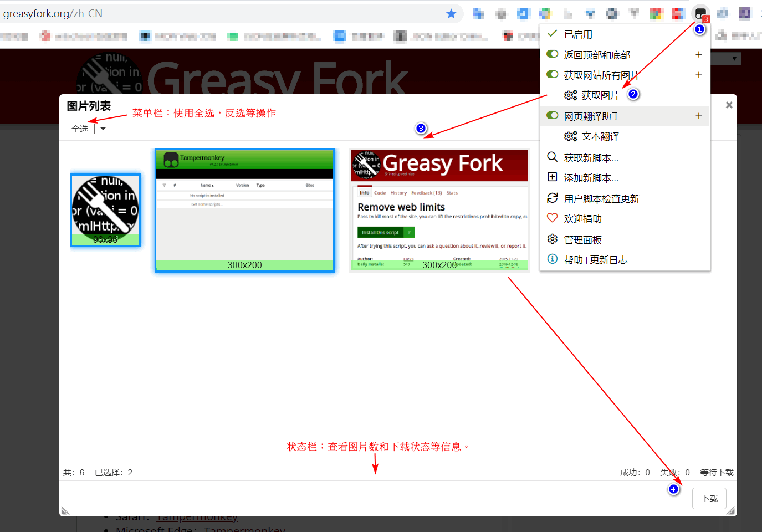Click gear icon next to 文本翻译
This screenshot has height=532, width=762.
[x=570, y=136]
